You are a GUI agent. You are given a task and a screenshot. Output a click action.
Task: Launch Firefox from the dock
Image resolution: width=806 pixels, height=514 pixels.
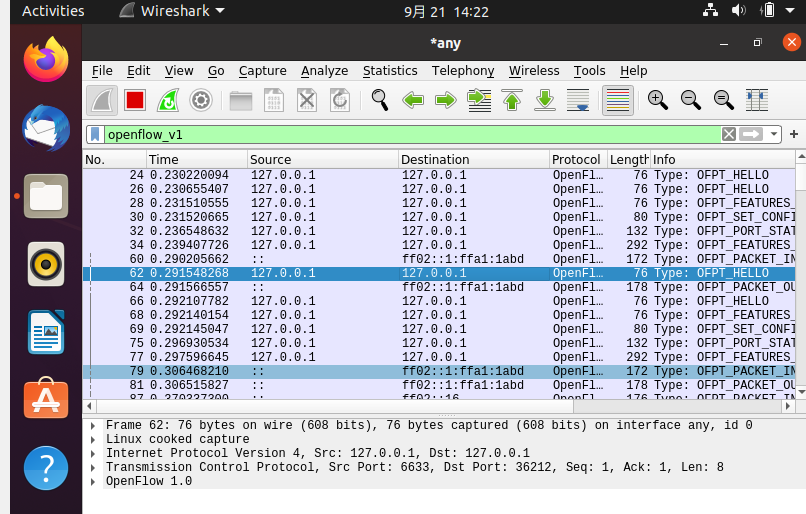tap(46, 60)
